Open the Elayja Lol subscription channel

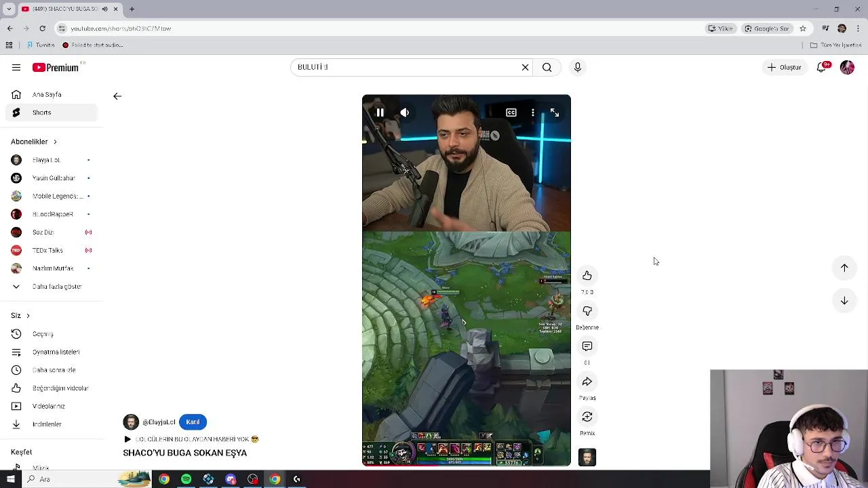(52, 160)
